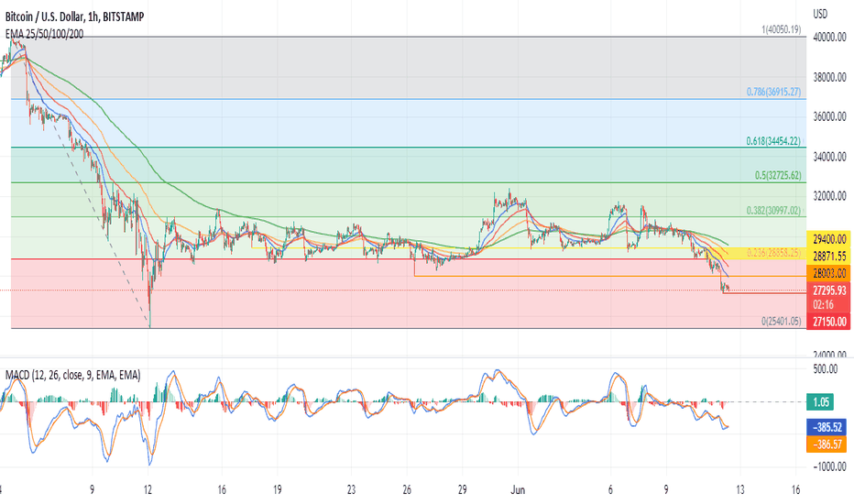This screenshot has height=504, width=854.
Task: Click the 12 date on time axis
Action: (148, 490)
